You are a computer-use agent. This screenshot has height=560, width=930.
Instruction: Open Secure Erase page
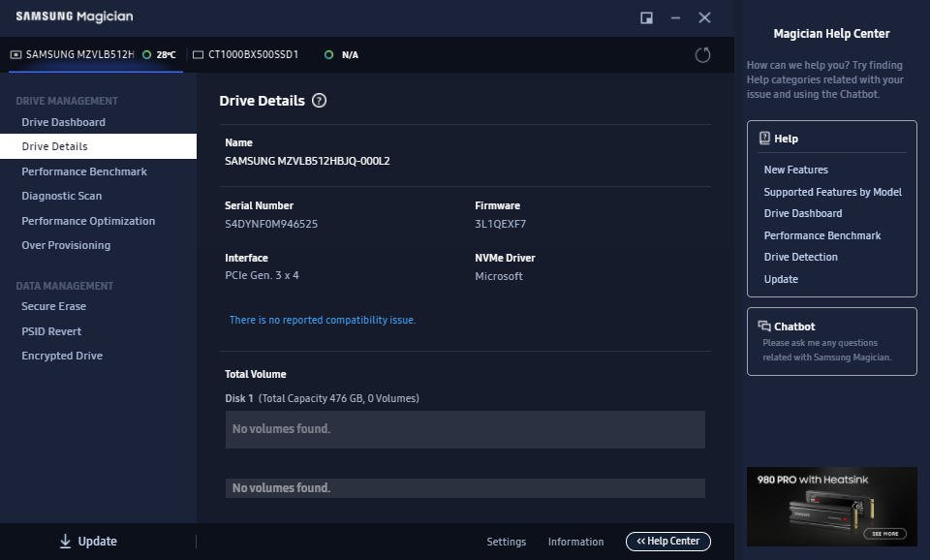coord(54,306)
